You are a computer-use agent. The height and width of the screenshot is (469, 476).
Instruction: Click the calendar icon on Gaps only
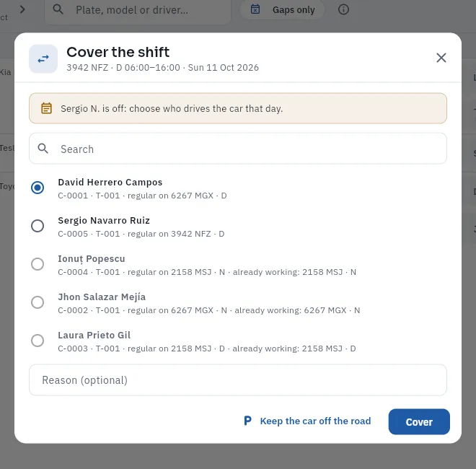(255, 9)
